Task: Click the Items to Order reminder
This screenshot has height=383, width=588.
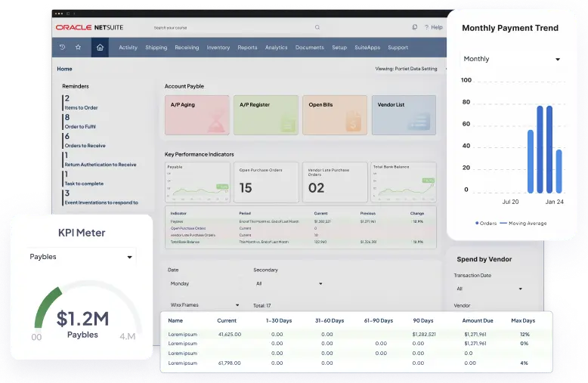Action: click(81, 107)
